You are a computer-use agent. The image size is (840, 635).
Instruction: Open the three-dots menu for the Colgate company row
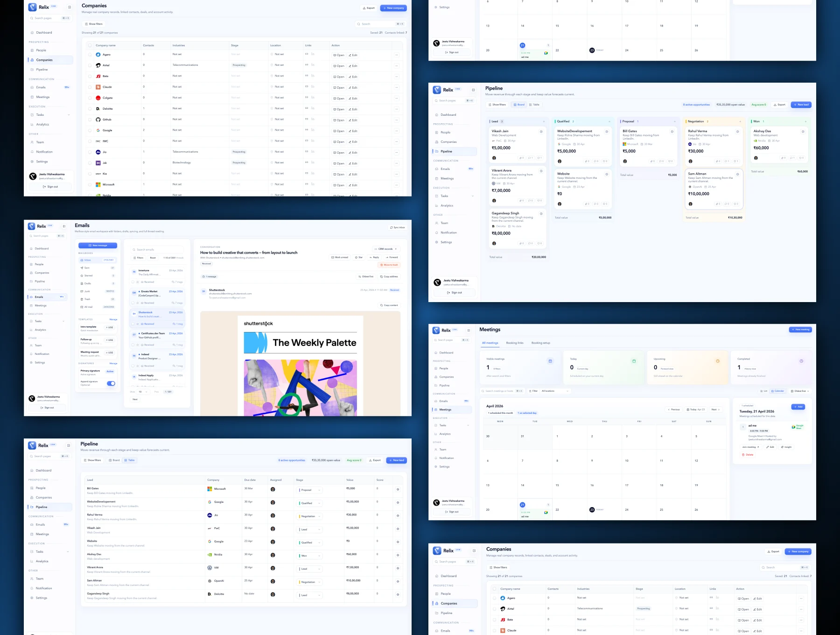(x=397, y=98)
